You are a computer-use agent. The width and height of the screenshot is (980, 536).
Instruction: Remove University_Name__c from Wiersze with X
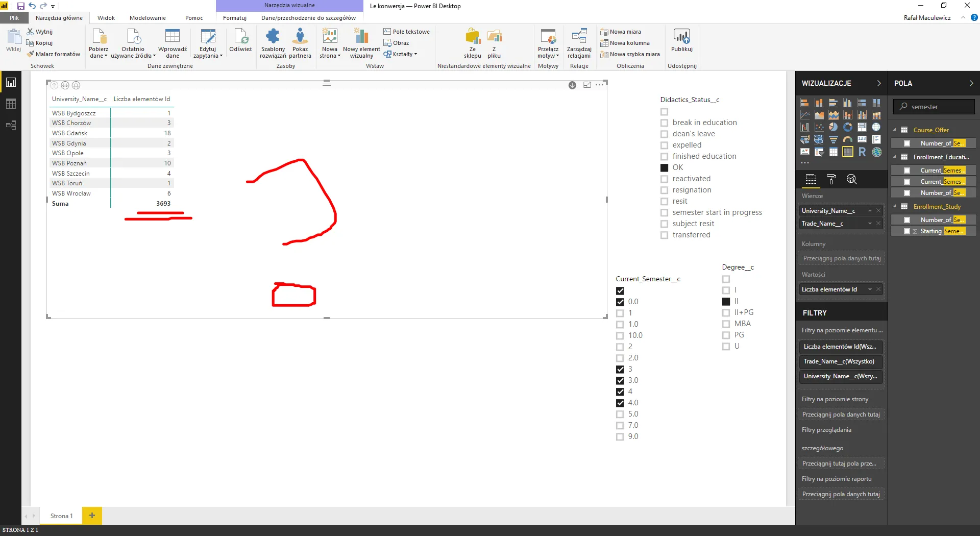(x=878, y=211)
